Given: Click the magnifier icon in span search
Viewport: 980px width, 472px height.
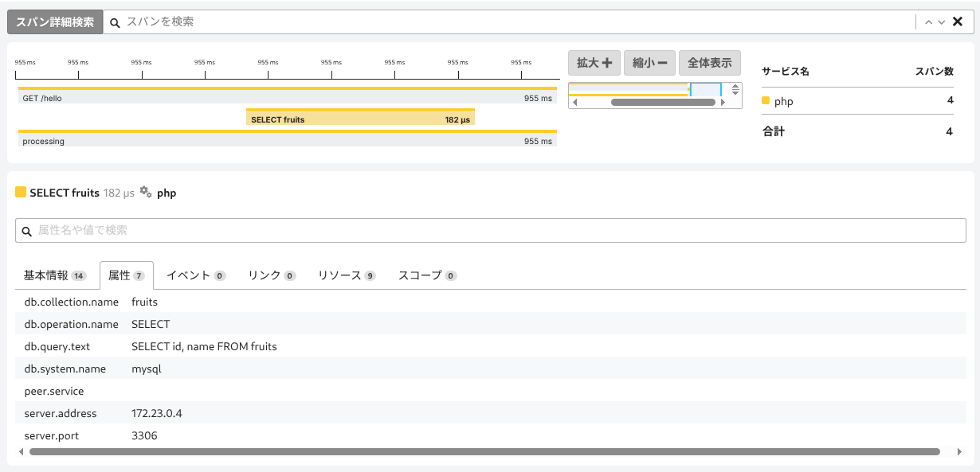Looking at the screenshot, I should 115,22.
